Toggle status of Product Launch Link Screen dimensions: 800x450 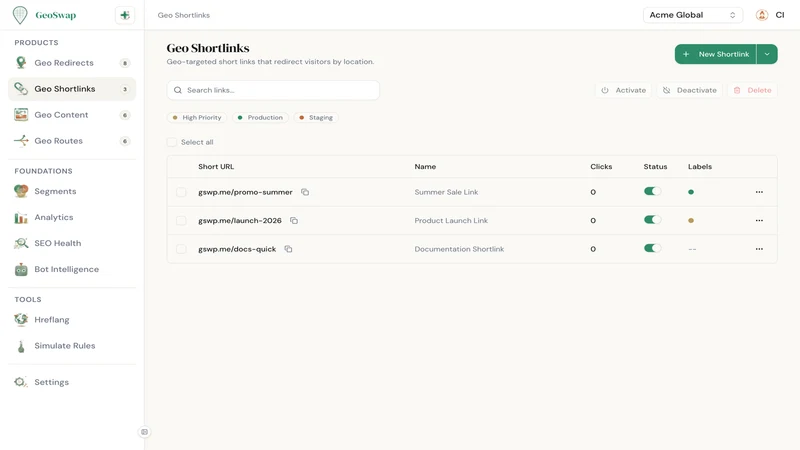click(652, 220)
